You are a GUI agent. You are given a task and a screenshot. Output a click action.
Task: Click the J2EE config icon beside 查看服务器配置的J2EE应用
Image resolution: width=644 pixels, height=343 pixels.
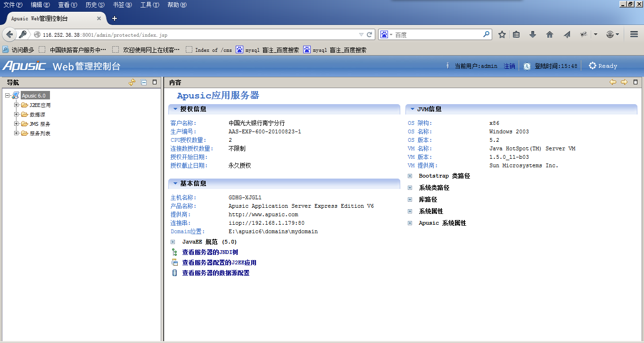pos(174,263)
